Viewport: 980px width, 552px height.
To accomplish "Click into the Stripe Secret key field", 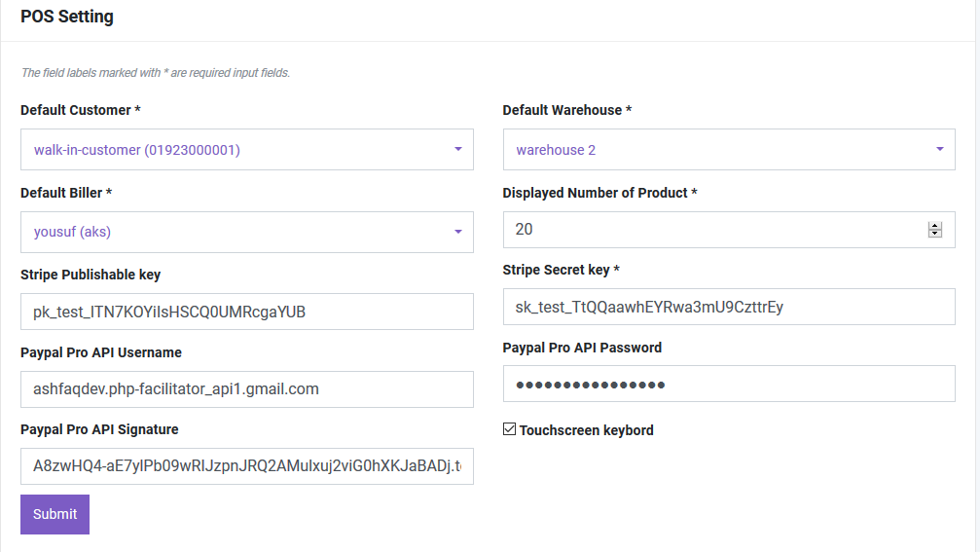I will coord(728,307).
